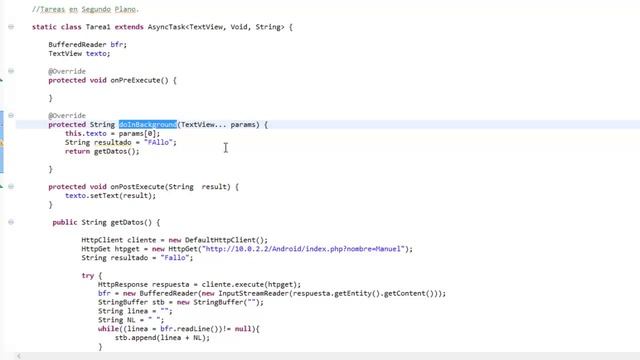Click 'DefaultHttpClient' constructor call
Image resolution: width=640 pixels, height=360 pixels.
(220, 240)
